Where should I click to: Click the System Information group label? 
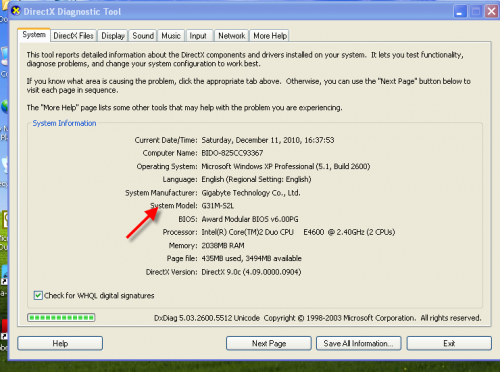pos(64,123)
